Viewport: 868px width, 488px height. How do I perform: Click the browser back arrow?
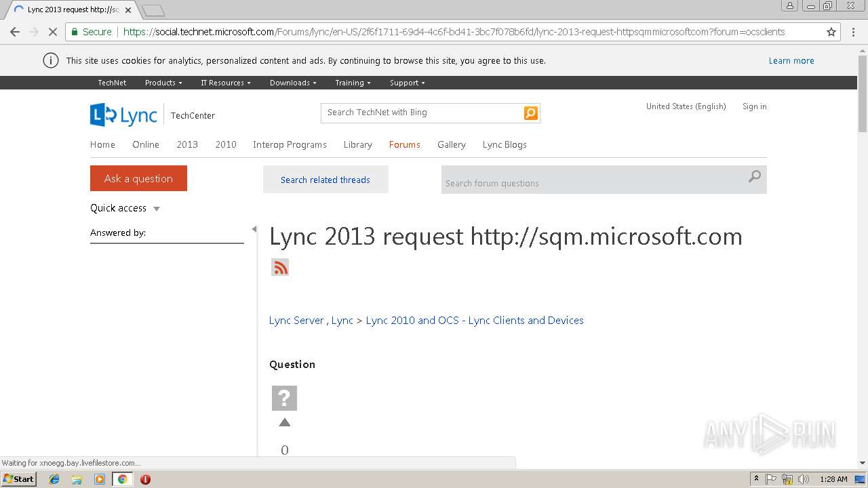point(14,32)
